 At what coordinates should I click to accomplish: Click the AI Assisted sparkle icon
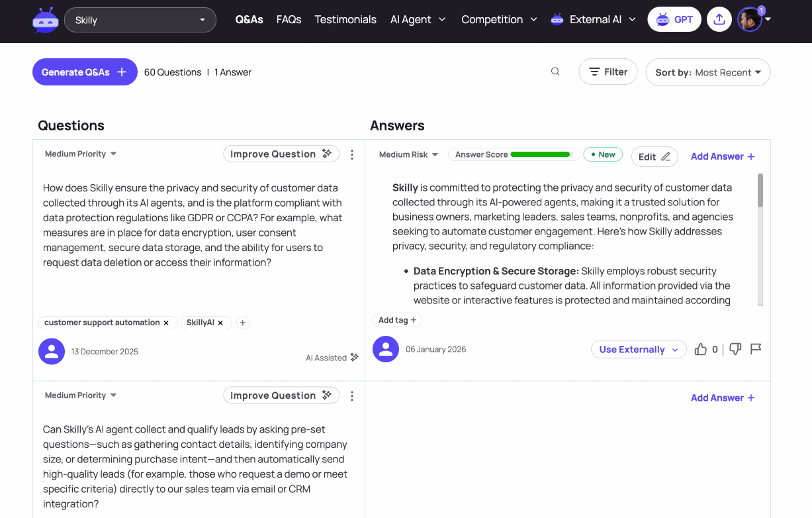pos(355,357)
